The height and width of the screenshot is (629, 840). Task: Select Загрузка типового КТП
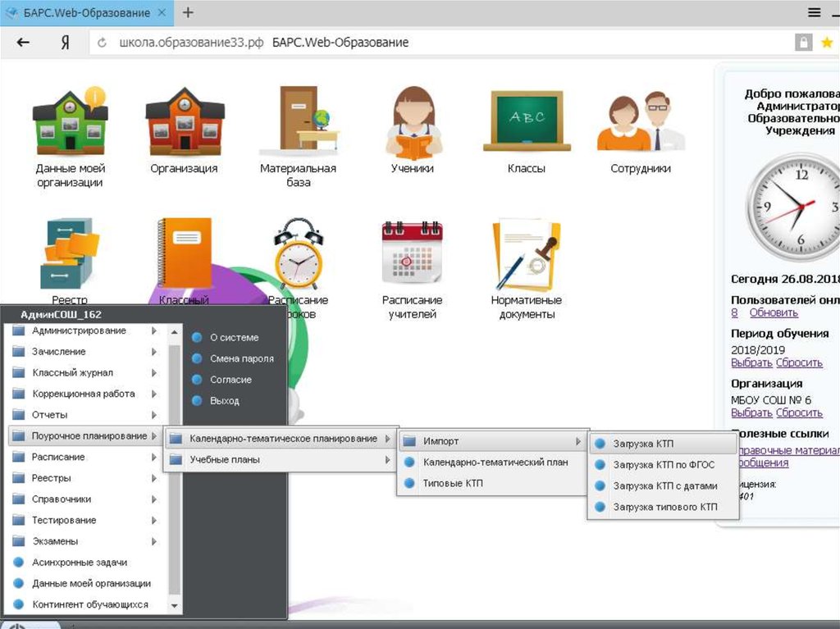[x=664, y=508]
